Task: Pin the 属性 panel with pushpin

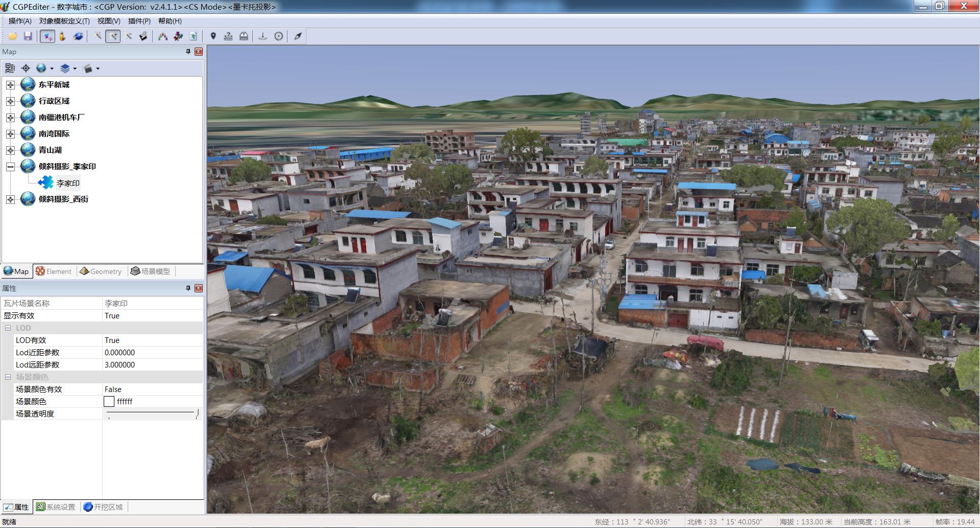Action: coord(188,288)
